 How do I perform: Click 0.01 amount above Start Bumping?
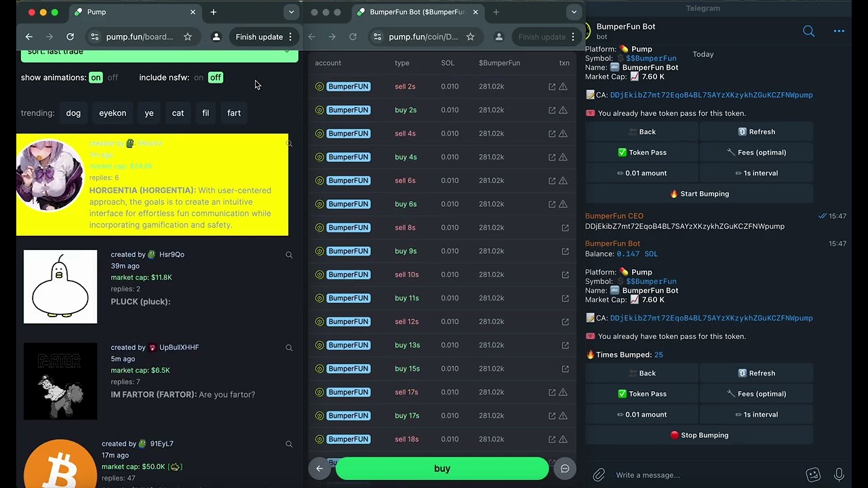pyautogui.click(x=642, y=174)
